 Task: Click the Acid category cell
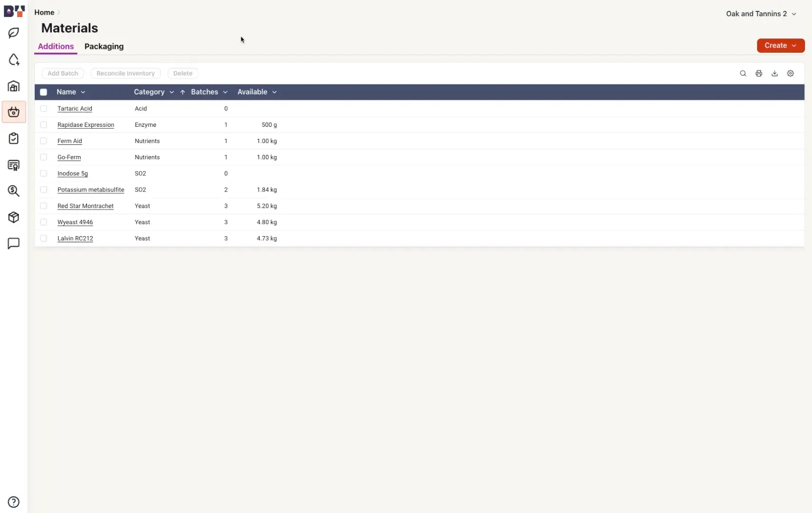141,108
